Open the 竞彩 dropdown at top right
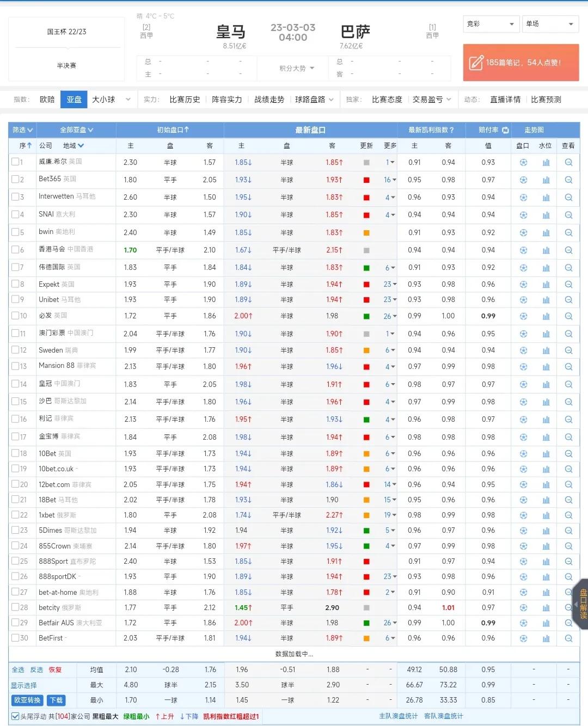The width and height of the screenshot is (588, 726). click(x=490, y=24)
